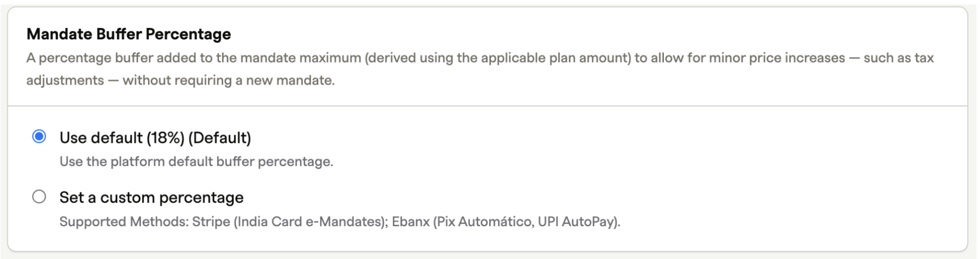The image size is (980, 259).
Task: Click the Ebanx payment method name
Action: click(411, 222)
